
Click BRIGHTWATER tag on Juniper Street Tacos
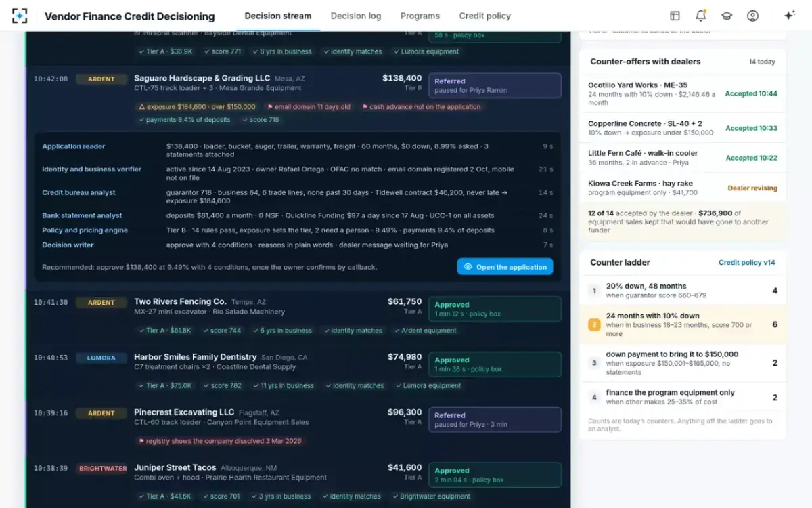click(101, 469)
